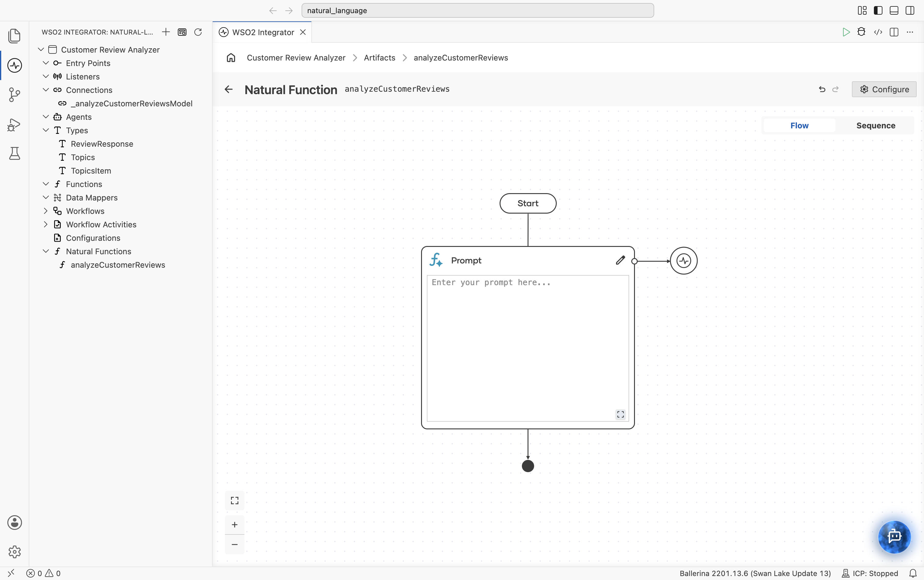Image resolution: width=924 pixels, height=580 pixels.
Task: Toggle primary side bar visibility
Action: click(878, 10)
